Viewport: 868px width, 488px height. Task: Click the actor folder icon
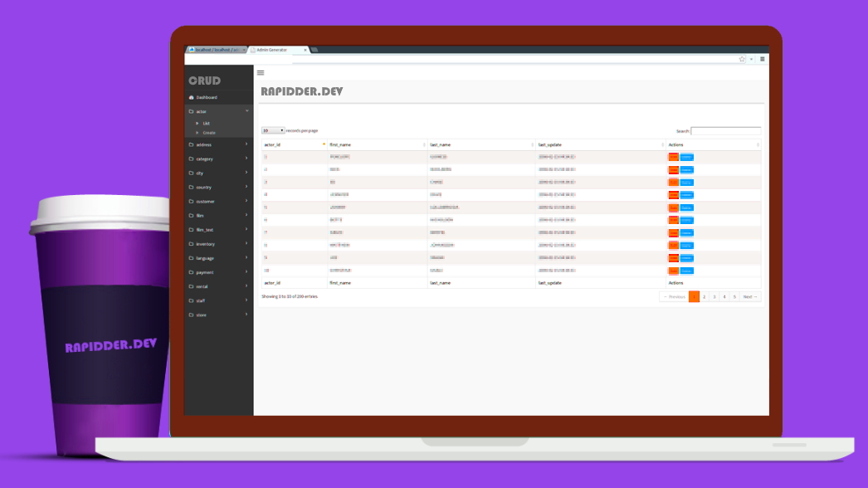click(192, 111)
